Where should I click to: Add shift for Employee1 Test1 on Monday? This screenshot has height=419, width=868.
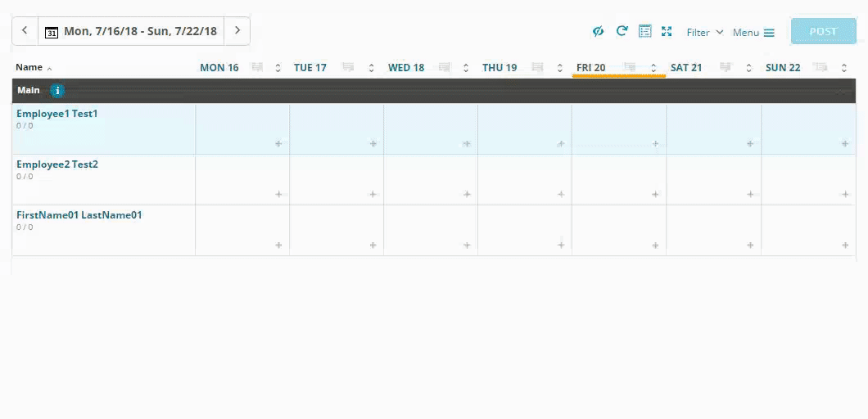tap(278, 144)
